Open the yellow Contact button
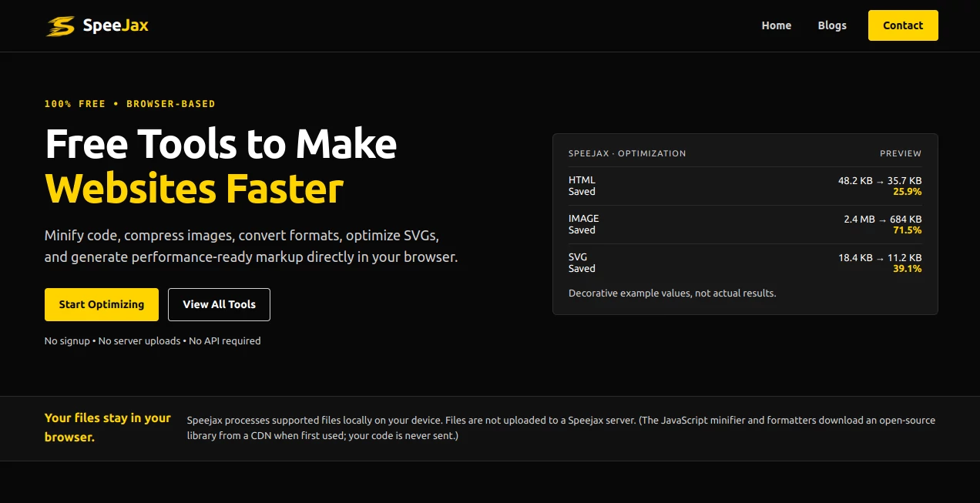Image resolution: width=980 pixels, height=503 pixels. point(903,25)
